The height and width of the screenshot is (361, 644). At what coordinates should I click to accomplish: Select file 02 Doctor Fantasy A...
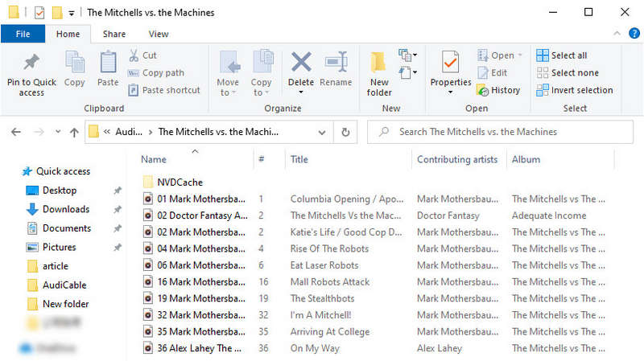[195, 215]
